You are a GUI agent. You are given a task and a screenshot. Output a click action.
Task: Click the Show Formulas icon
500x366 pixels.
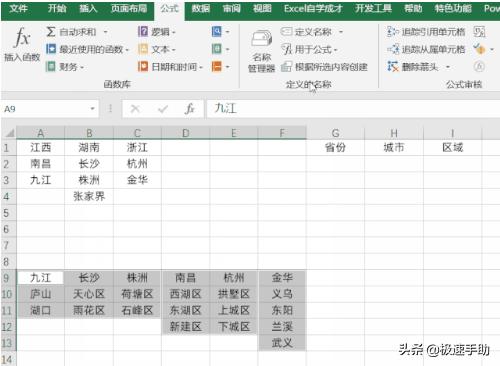tap(479, 32)
